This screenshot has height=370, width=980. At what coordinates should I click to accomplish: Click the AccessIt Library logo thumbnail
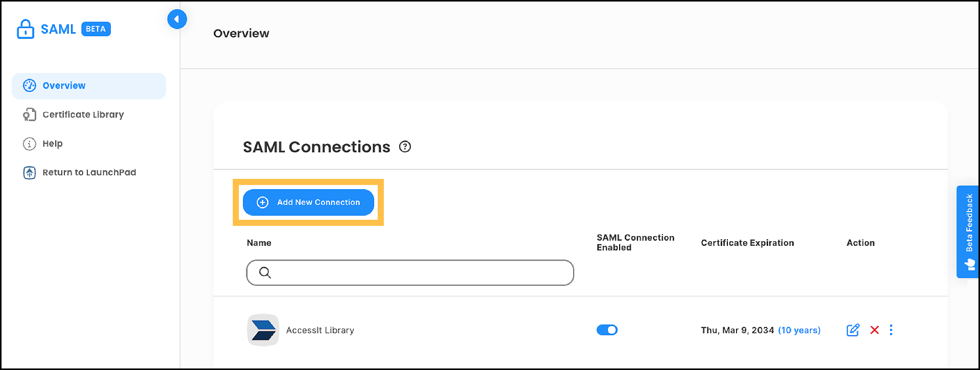point(263,330)
